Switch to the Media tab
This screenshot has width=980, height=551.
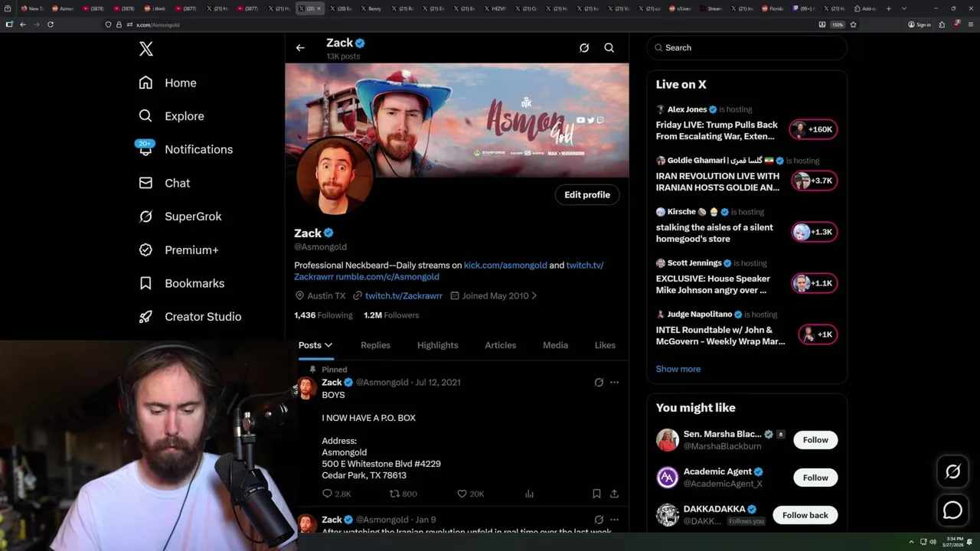(x=555, y=345)
